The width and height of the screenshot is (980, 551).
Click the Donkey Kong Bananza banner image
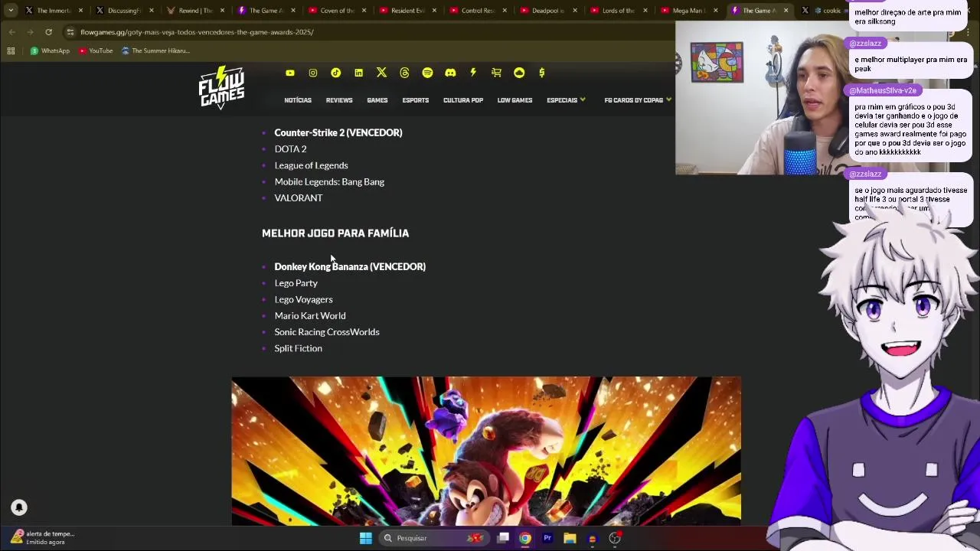486,451
